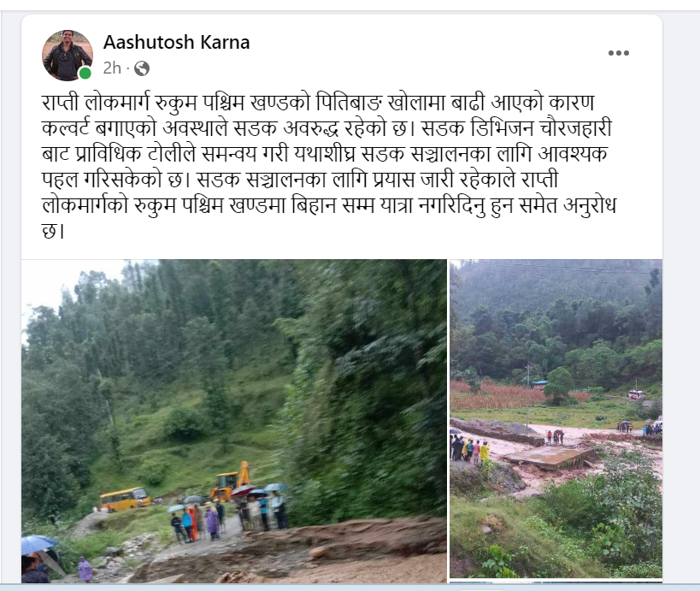Click the blue umbrella in the left photo's corner
Screen dimensions: 700x591
[x=38, y=545]
